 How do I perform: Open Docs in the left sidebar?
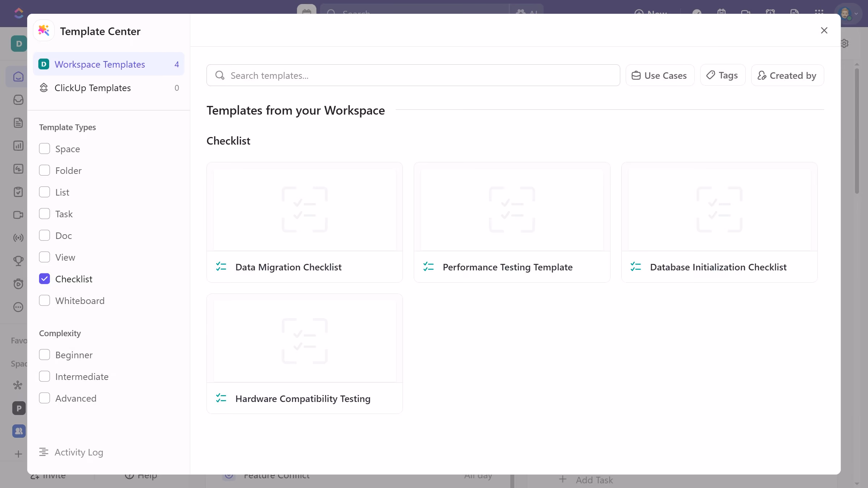tap(18, 123)
